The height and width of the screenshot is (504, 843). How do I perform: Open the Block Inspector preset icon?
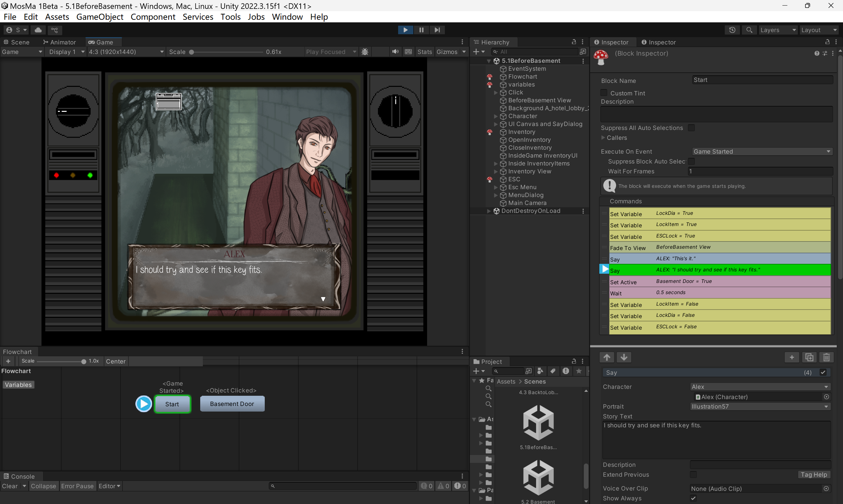825,53
